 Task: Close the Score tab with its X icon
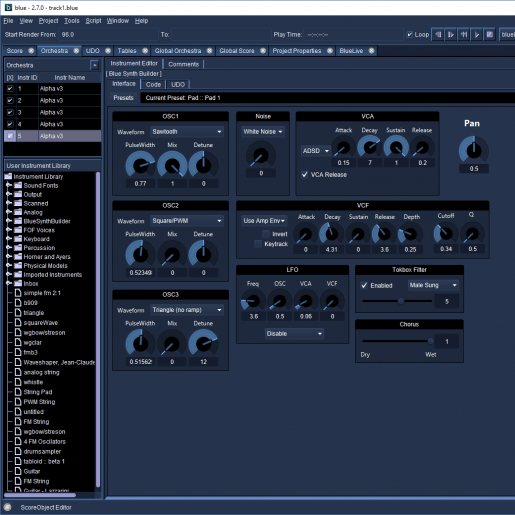pyautogui.click(x=31, y=51)
